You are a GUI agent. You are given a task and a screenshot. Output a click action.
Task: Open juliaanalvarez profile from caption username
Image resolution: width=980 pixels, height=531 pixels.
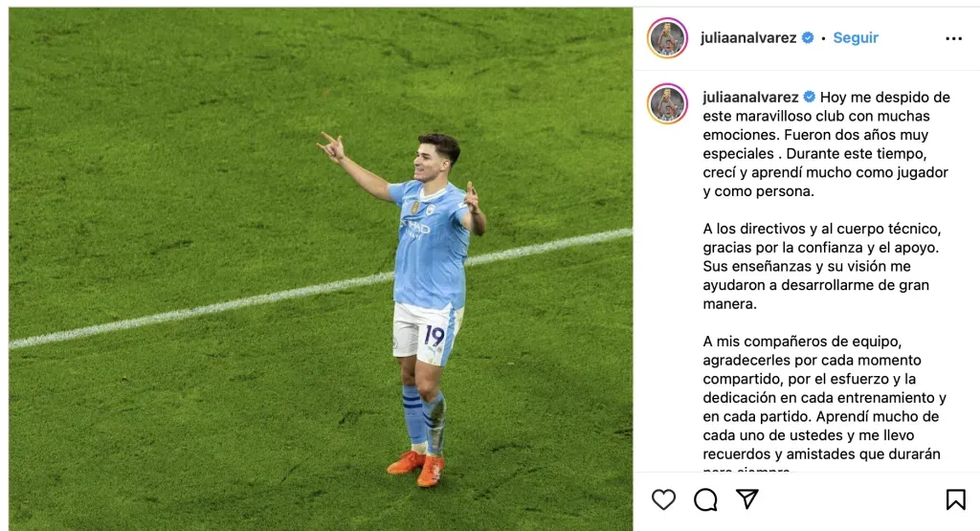click(x=750, y=98)
